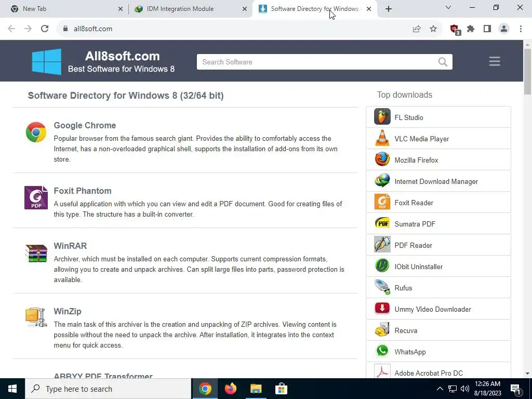This screenshot has width=532, height=399.
Task: Click the share page icon in address bar
Action: [416, 29]
